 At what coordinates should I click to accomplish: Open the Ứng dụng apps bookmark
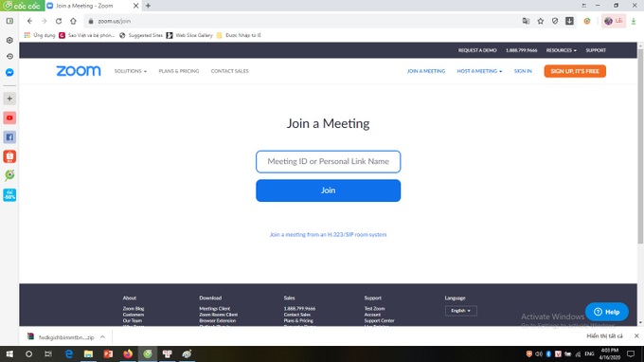tap(40, 35)
